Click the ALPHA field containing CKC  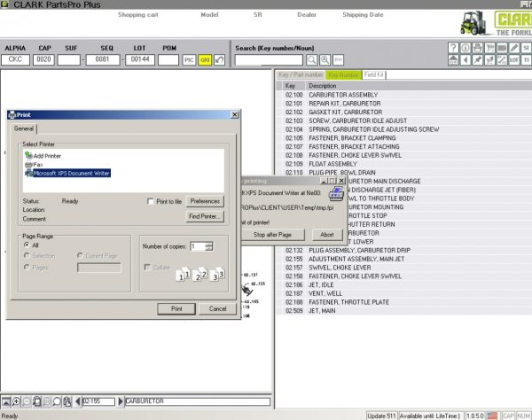(x=15, y=59)
